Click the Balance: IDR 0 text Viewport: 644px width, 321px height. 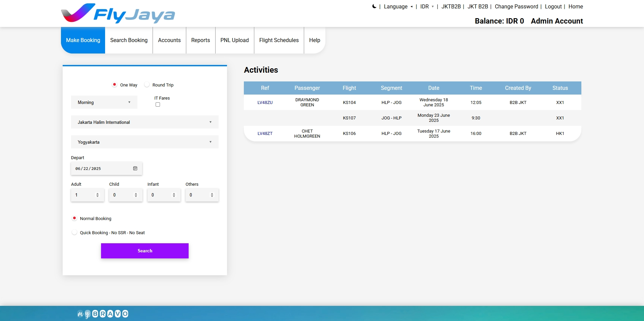500,21
